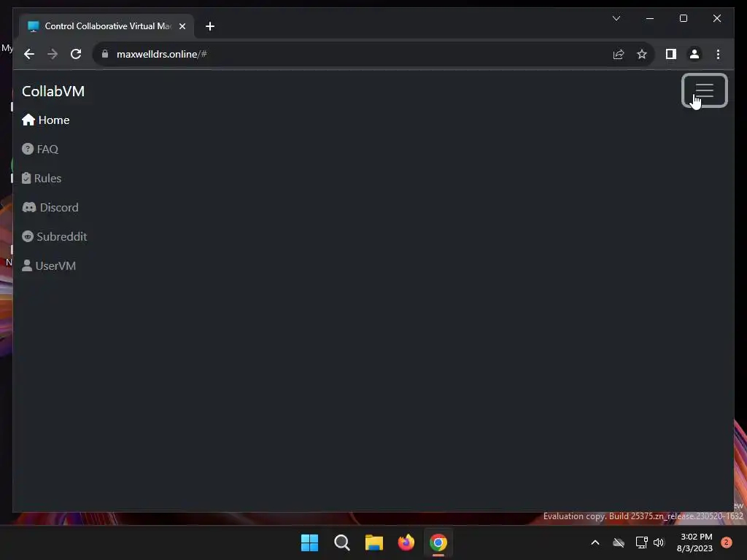Toggle the Chrome side panel icon
747x560 pixels.
671,54
